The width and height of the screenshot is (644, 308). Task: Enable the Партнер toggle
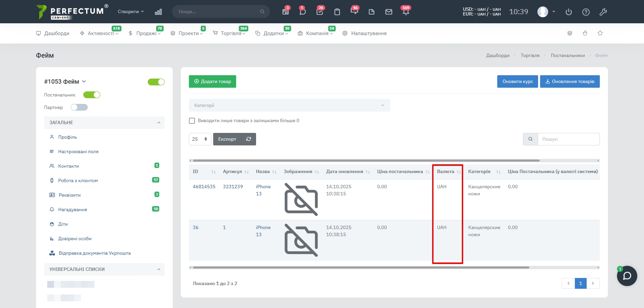[79, 107]
